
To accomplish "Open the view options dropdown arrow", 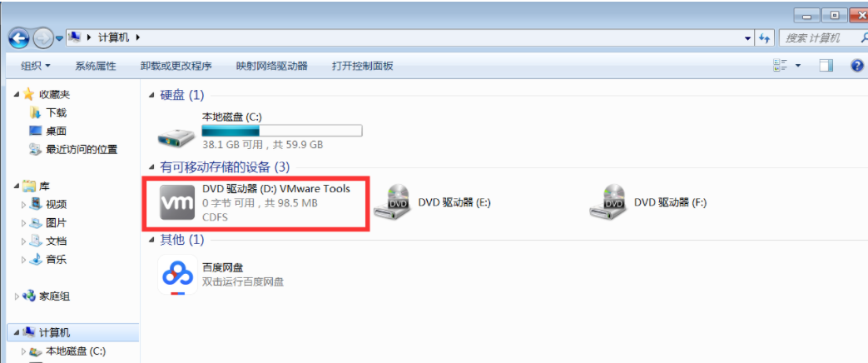I will point(798,66).
